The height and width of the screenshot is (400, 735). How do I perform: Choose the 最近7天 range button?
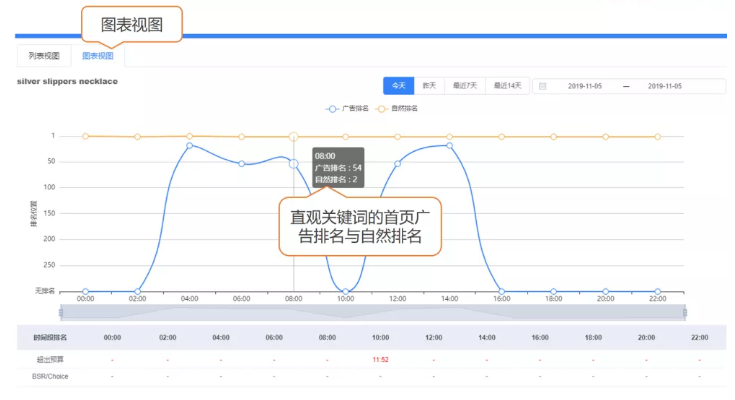pos(465,86)
